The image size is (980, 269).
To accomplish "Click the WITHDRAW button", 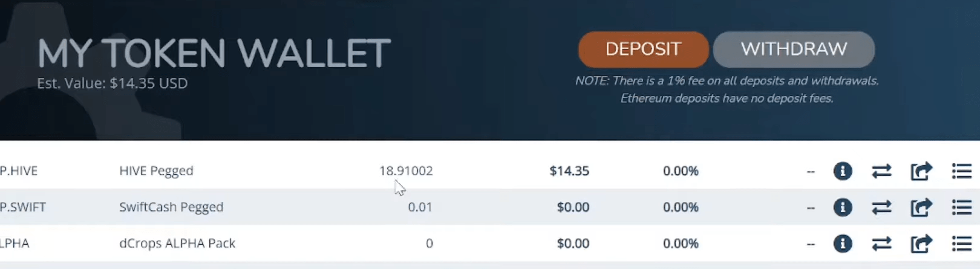I will coord(794,50).
